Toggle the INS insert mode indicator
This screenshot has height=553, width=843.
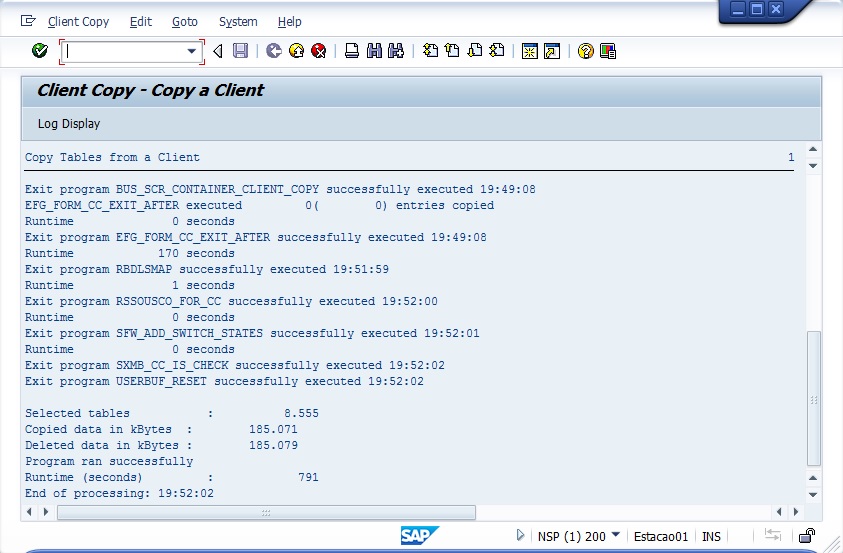click(x=711, y=536)
